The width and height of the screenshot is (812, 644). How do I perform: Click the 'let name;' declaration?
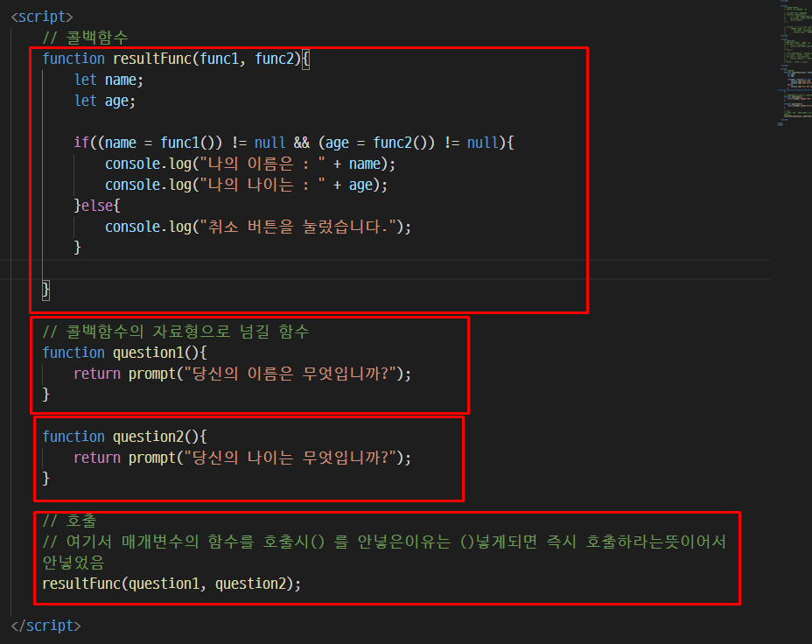pos(108,80)
